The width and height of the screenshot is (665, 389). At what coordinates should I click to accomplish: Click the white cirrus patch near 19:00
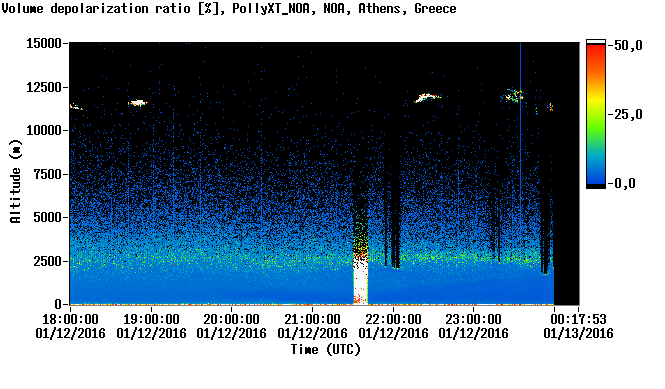click(138, 103)
